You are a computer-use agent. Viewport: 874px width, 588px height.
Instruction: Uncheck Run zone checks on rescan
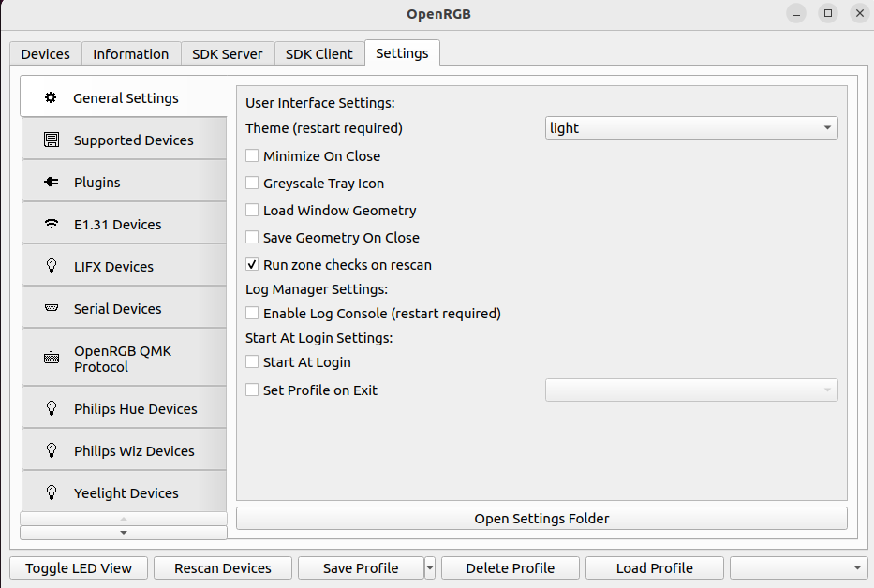(x=252, y=265)
